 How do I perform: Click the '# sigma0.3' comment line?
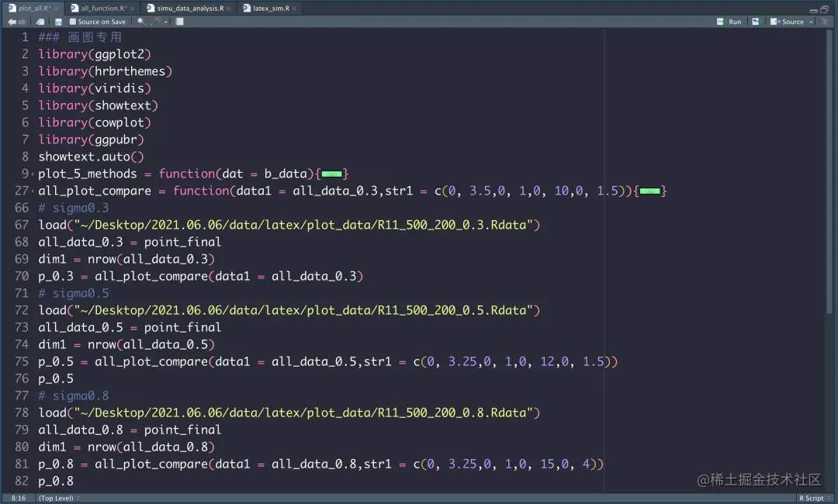coord(73,209)
